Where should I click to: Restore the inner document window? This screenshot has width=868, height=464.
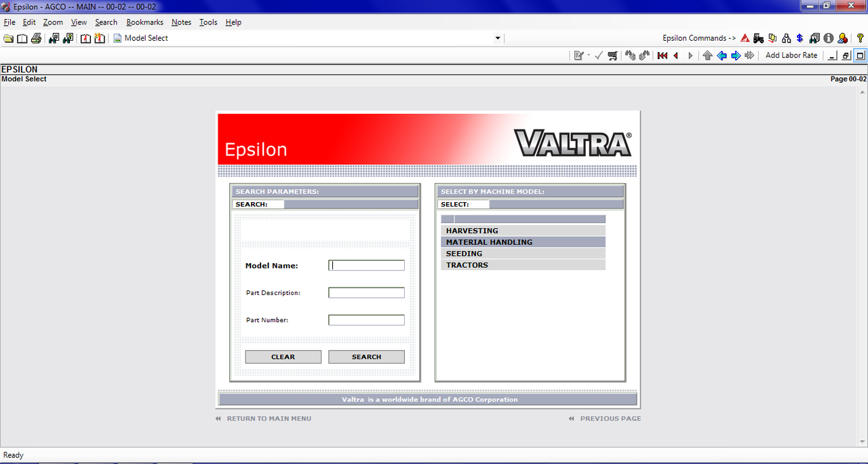tap(846, 56)
